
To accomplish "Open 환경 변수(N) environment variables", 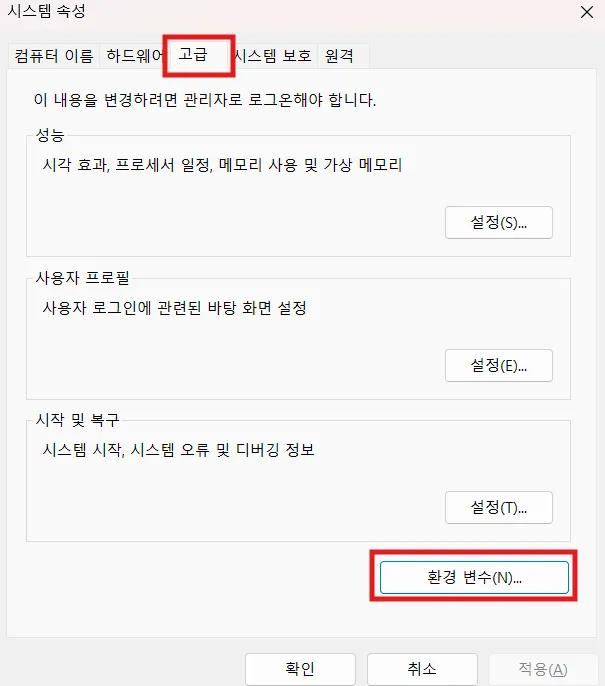I will point(474,578).
